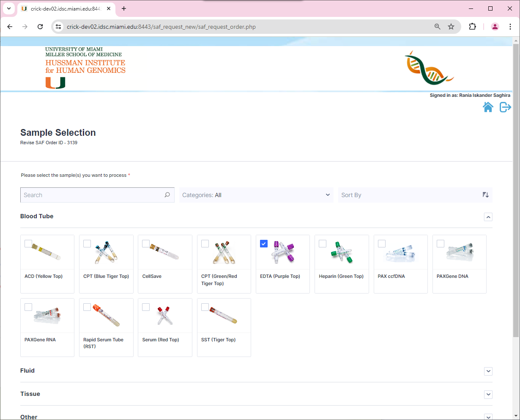Viewport: 520px width, 420px height.
Task: Click the browser reload page button
Action: point(40,26)
